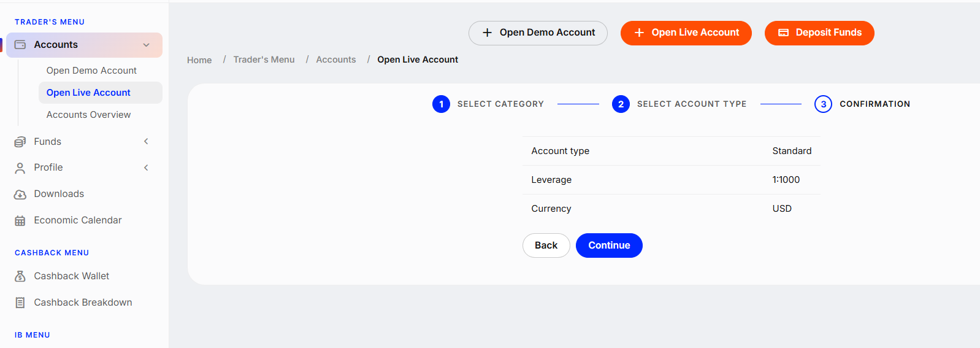
Task: Expand the Profile submenu arrow
Action: click(x=146, y=168)
